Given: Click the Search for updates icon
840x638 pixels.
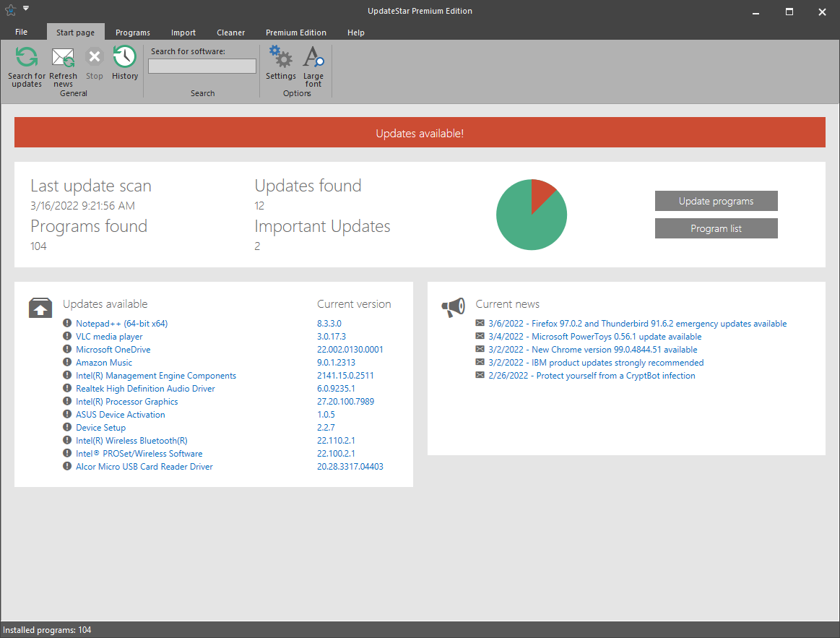Looking at the screenshot, I should coord(26,57).
